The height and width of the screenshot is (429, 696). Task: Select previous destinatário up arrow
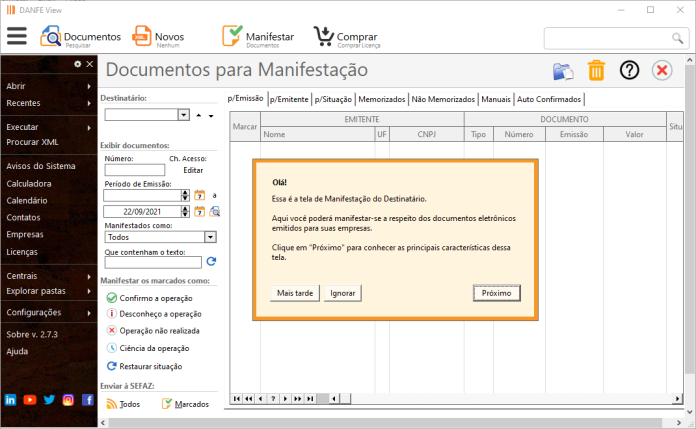[199, 115]
